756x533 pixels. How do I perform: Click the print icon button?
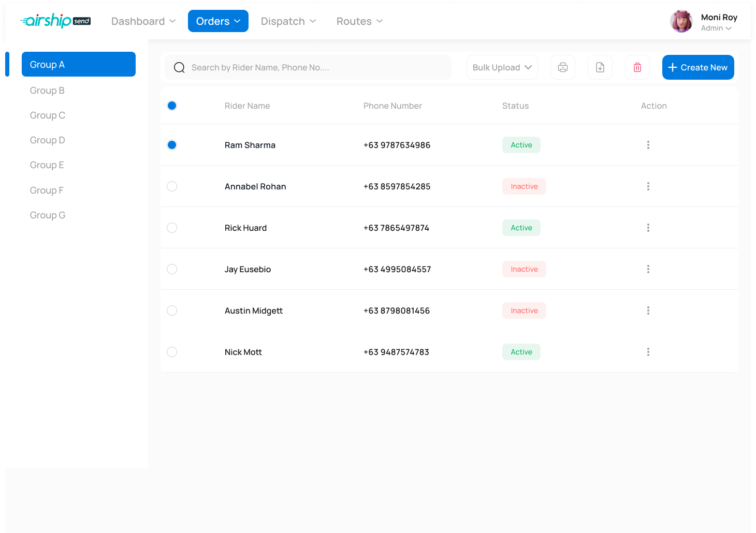pyautogui.click(x=563, y=67)
